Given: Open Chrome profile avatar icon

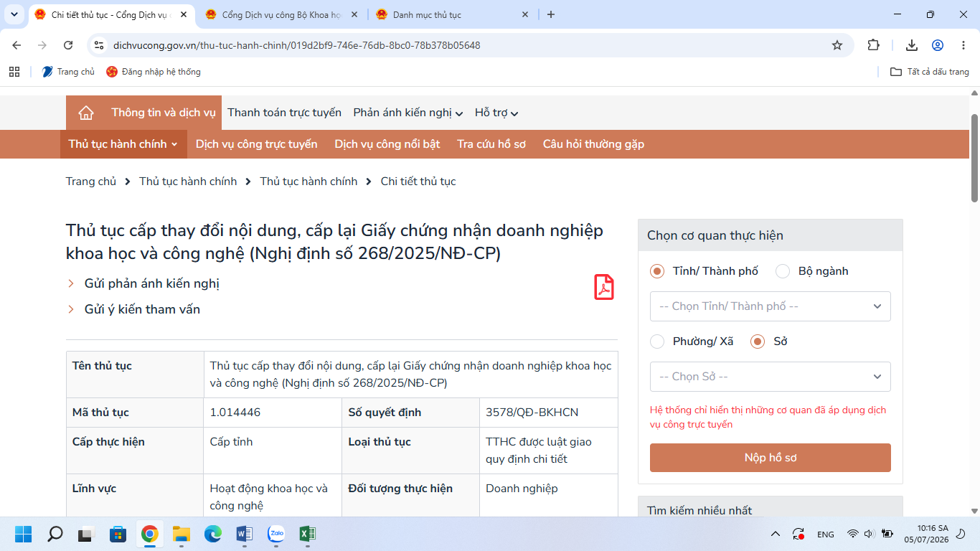Looking at the screenshot, I should [938, 45].
